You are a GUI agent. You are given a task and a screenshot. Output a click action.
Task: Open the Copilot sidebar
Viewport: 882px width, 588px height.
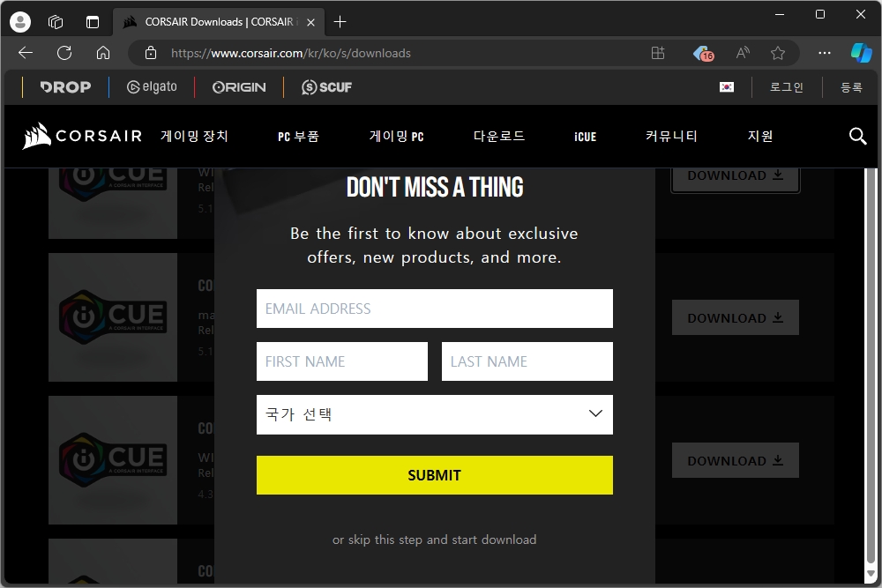click(x=861, y=53)
